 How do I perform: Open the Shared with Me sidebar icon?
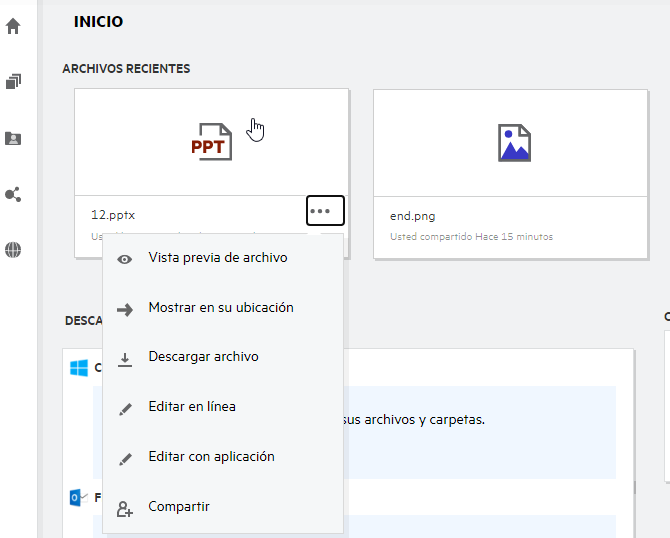13,138
